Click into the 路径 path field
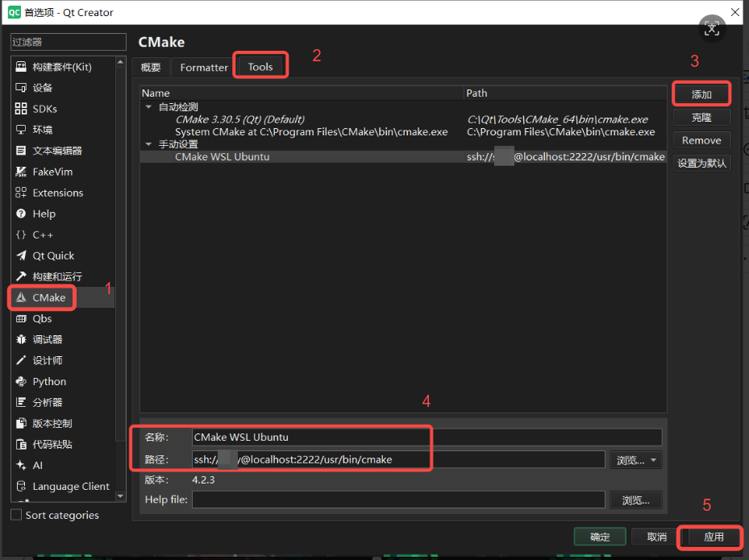The width and height of the screenshot is (749, 560). click(x=398, y=460)
